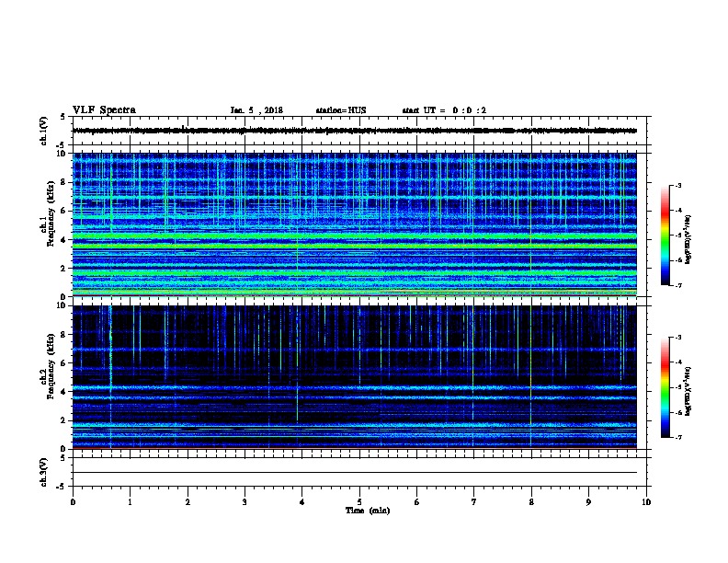Screen dimensions: 728x563
Task: Click the vertical sferic line at 8 min in ch.2
Action: (x=530, y=376)
